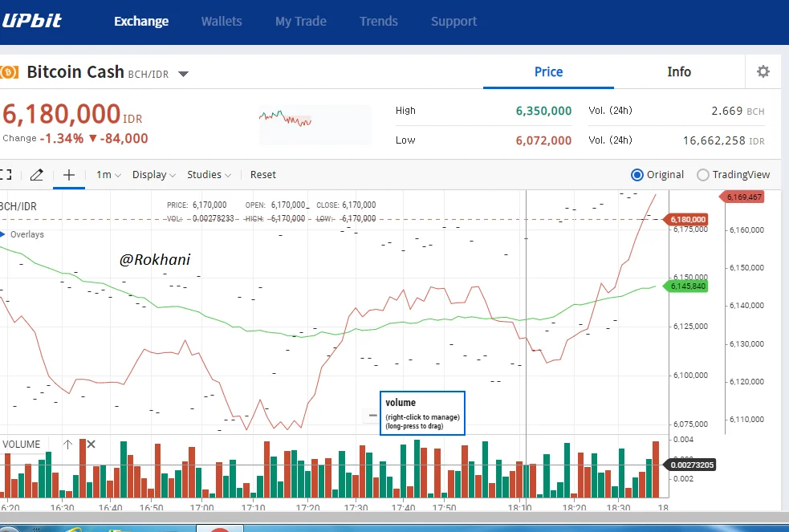Open the BCH/IDR market dropdown arrow
Screen dimensions: 789x532
(184, 74)
